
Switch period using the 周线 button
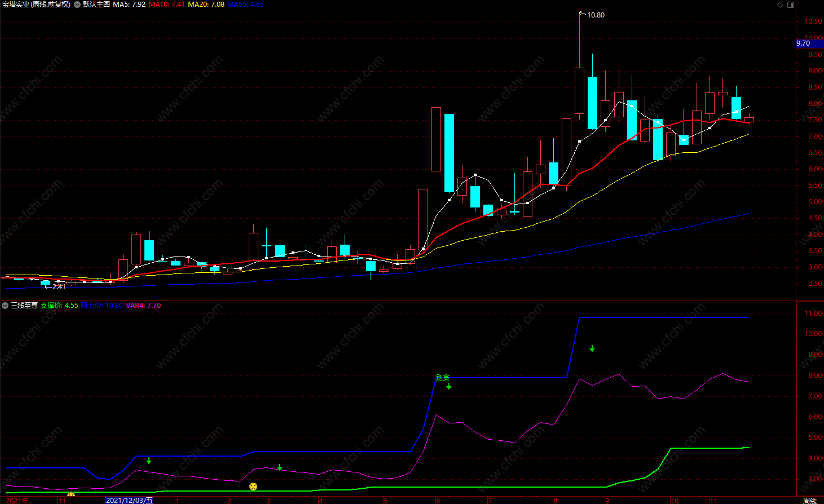tap(810, 500)
